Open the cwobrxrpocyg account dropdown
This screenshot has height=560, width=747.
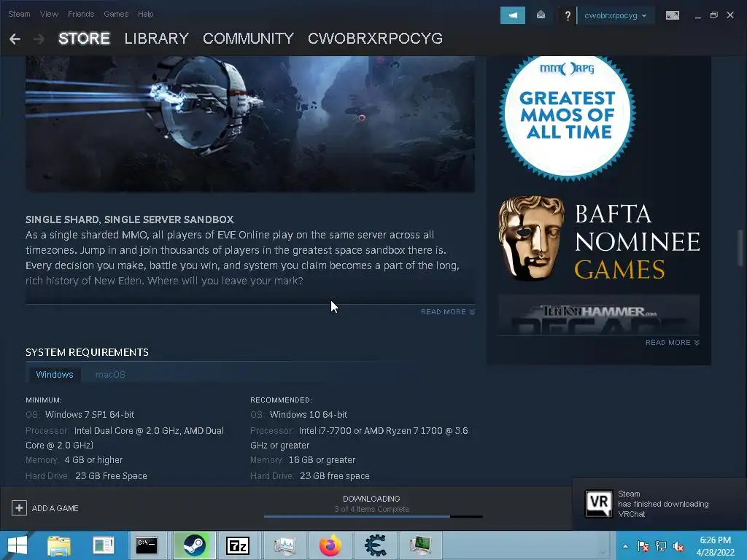(616, 15)
